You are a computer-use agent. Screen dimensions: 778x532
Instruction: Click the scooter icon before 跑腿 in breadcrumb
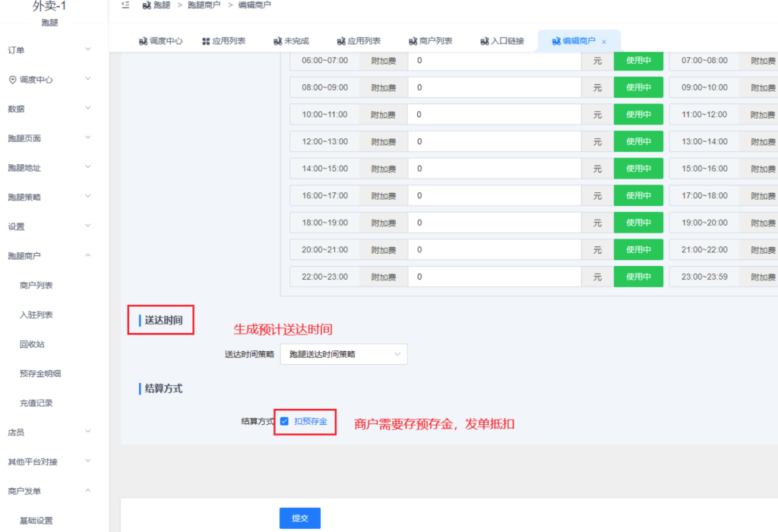tap(147, 5)
